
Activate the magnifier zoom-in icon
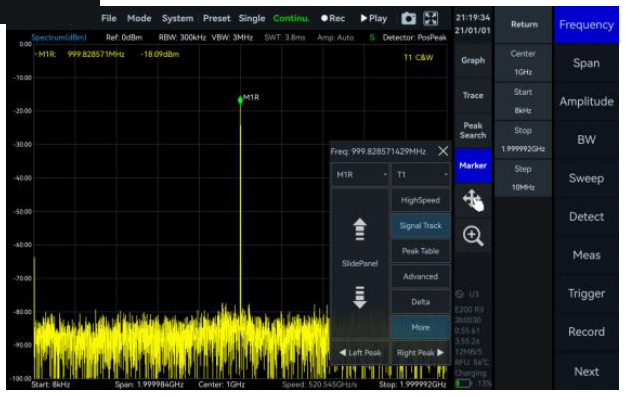tap(473, 236)
